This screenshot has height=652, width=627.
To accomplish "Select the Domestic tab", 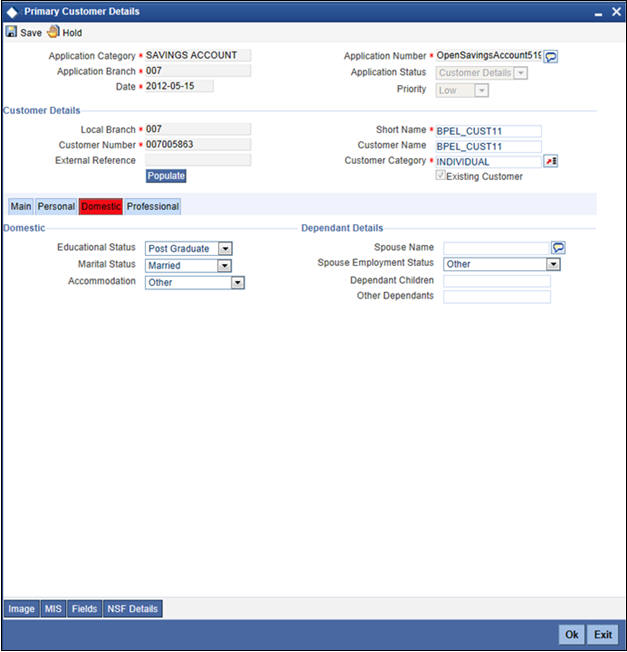I will [x=101, y=206].
